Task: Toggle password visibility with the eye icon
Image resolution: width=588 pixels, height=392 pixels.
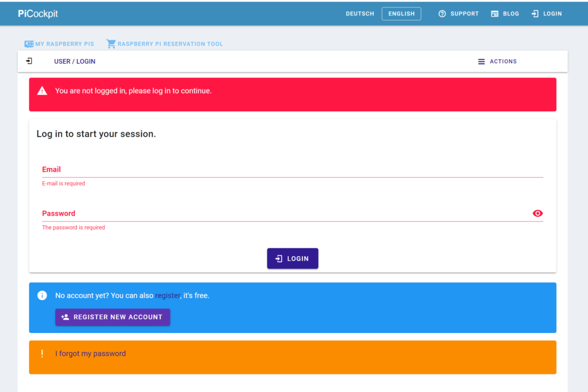Action: [x=537, y=214]
